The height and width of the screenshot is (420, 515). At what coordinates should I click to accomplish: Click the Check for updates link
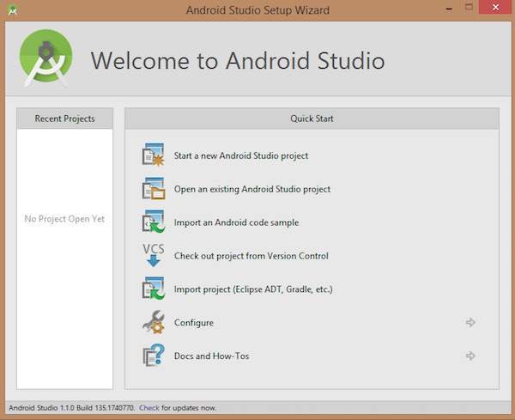[x=149, y=408]
